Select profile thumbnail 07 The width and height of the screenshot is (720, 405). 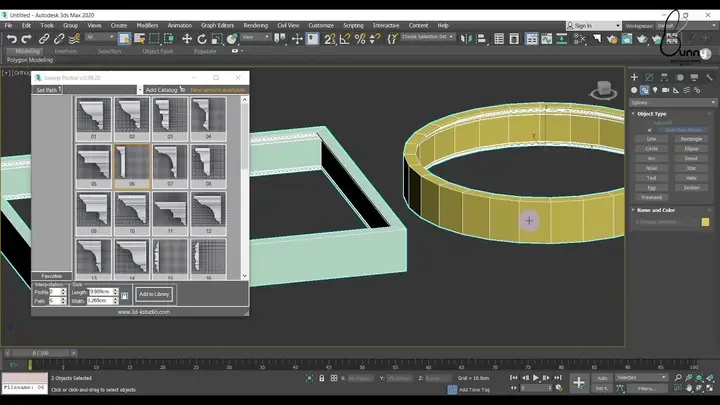pos(170,166)
